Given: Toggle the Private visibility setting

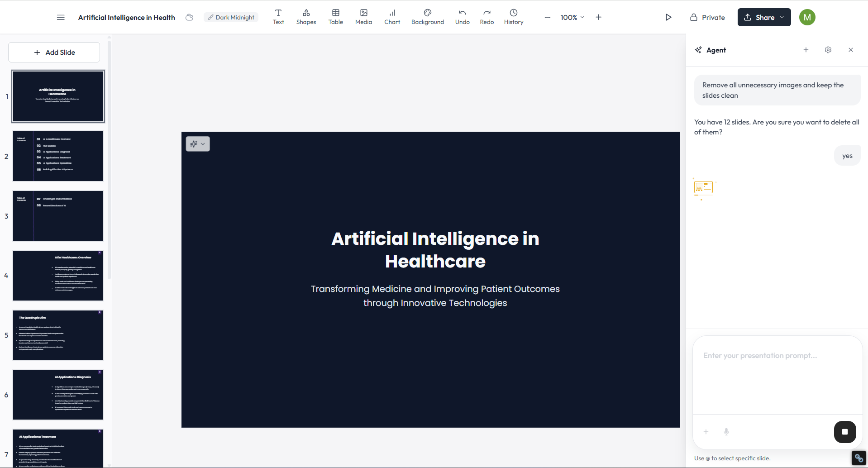Looking at the screenshot, I should pos(707,17).
